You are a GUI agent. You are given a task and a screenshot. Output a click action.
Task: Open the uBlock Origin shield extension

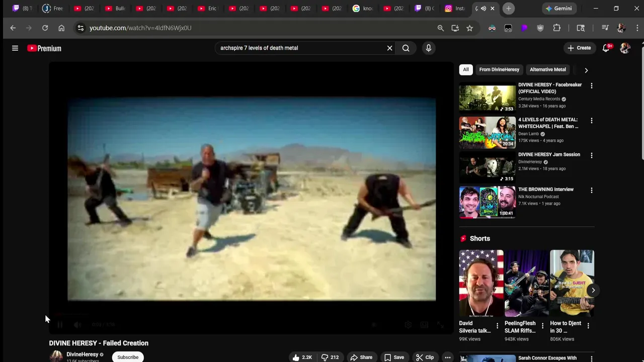coord(540,28)
